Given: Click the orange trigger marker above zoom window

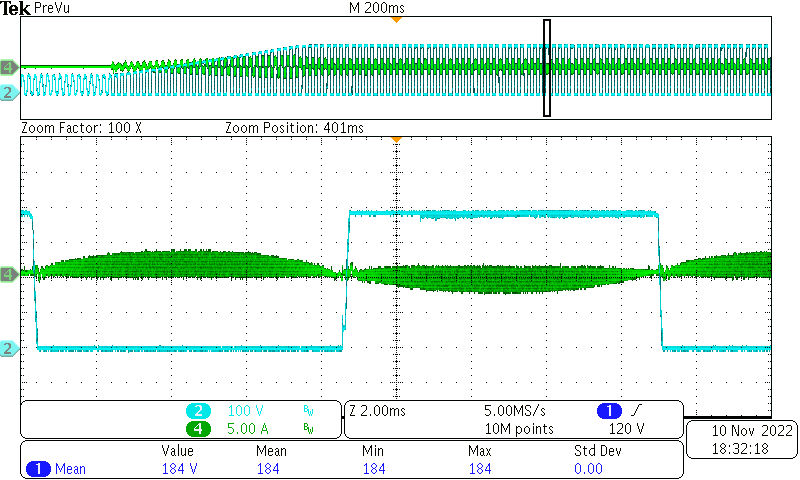Looking at the screenshot, I should (396, 140).
